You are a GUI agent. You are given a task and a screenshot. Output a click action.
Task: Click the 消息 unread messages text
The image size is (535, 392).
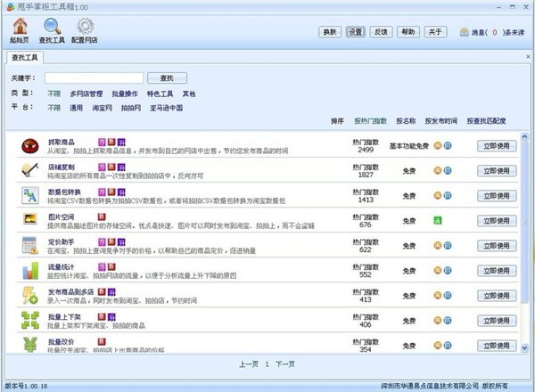click(498, 32)
